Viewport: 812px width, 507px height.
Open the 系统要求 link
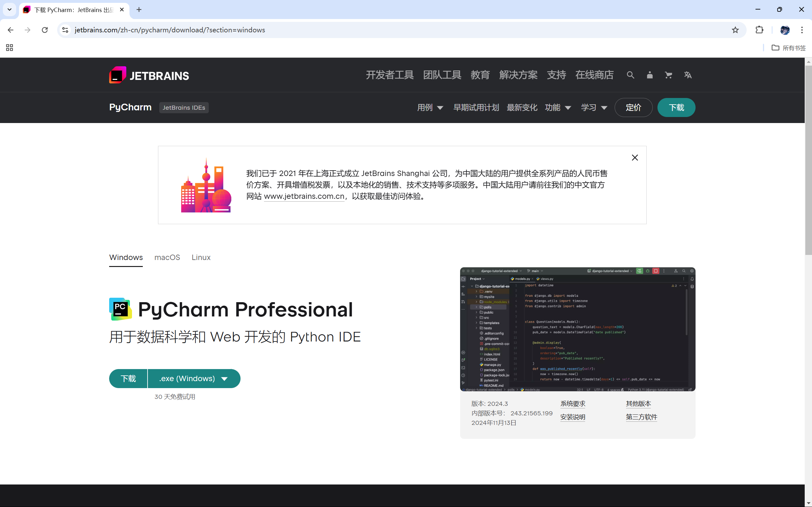(x=573, y=404)
